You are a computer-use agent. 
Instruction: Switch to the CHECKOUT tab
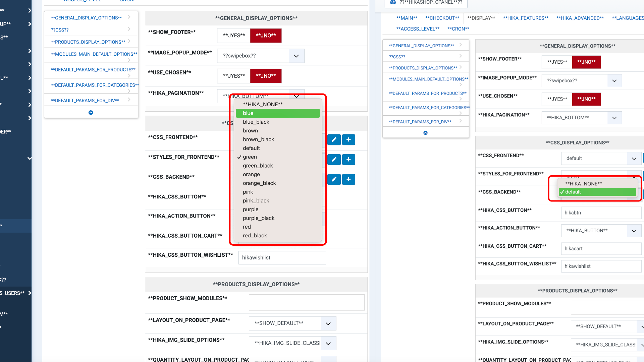pos(442,18)
